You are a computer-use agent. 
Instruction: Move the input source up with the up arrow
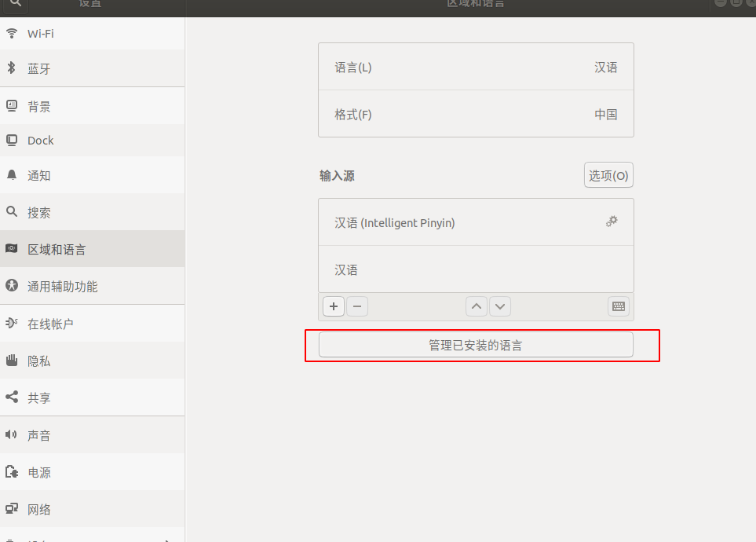tap(477, 306)
